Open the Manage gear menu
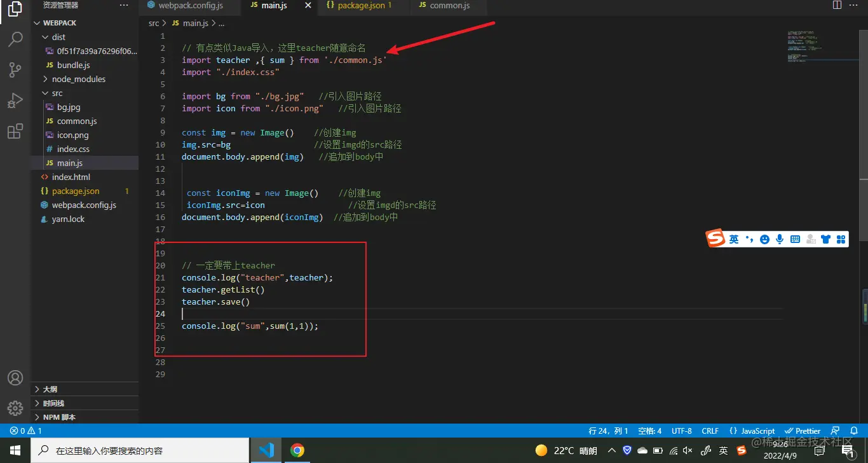The width and height of the screenshot is (868, 463). [x=15, y=408]
